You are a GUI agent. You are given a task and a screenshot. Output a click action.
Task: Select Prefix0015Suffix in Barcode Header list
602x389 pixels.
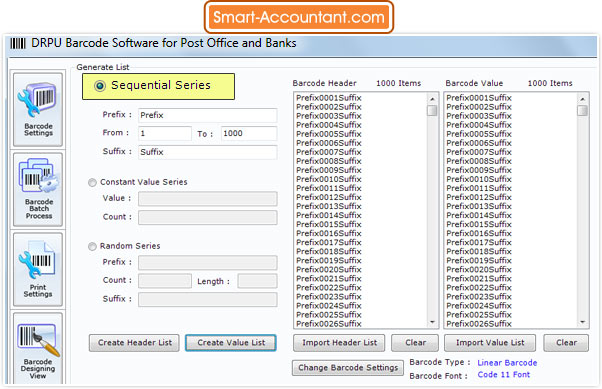coord(329,224)
